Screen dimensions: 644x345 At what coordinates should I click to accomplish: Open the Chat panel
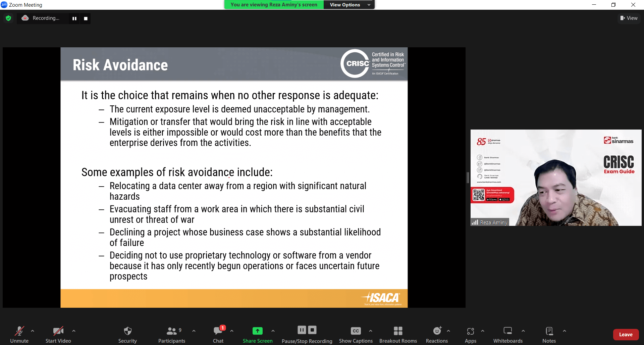(218, 335)
